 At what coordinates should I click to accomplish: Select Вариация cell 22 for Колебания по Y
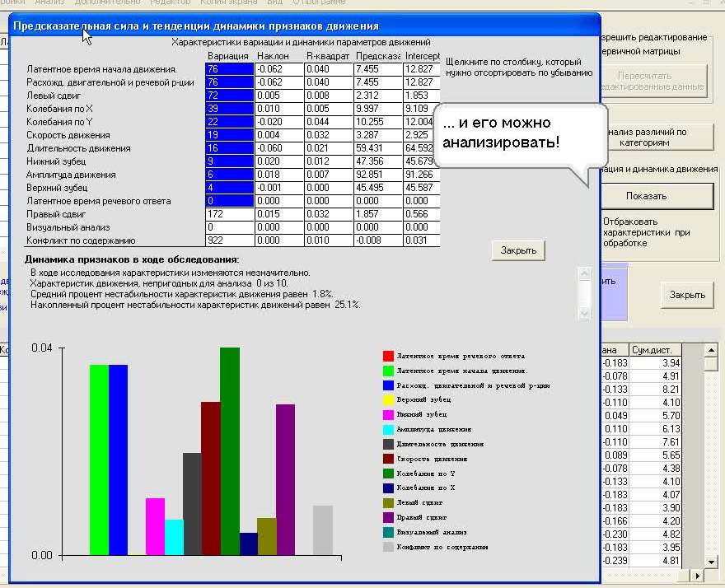(229, 122)
